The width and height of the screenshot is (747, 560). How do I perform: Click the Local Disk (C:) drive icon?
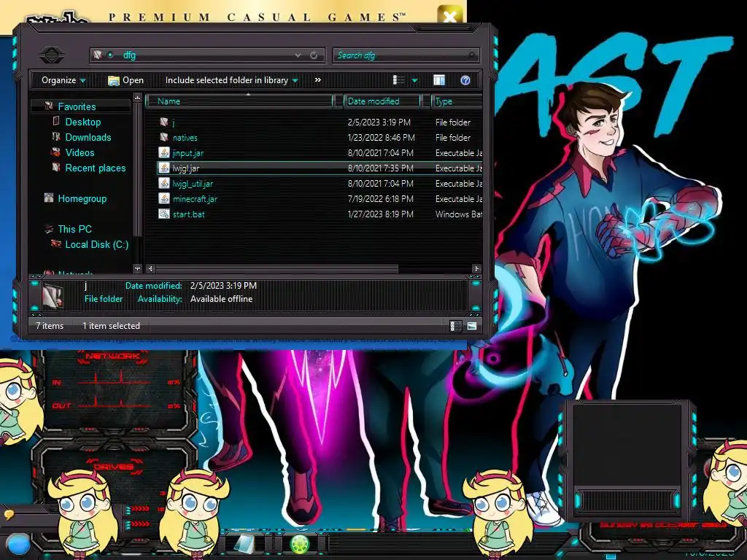pyautogui.click(x=55, y=244)
